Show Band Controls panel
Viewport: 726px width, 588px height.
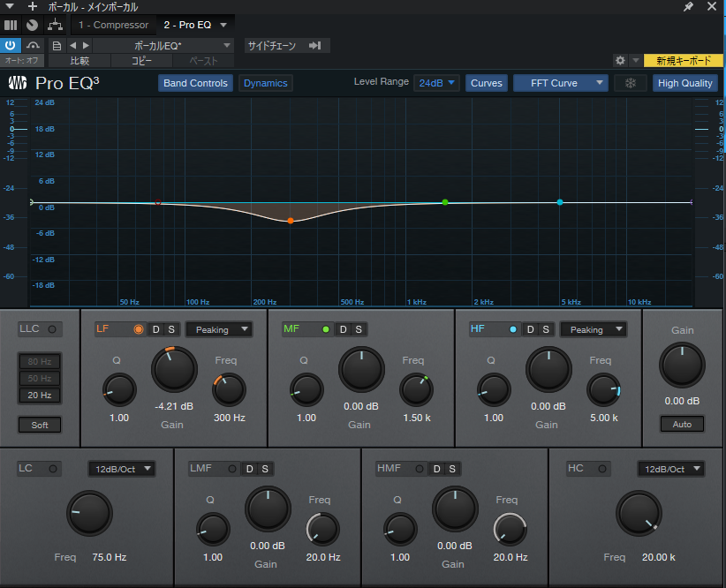point(195,83)
